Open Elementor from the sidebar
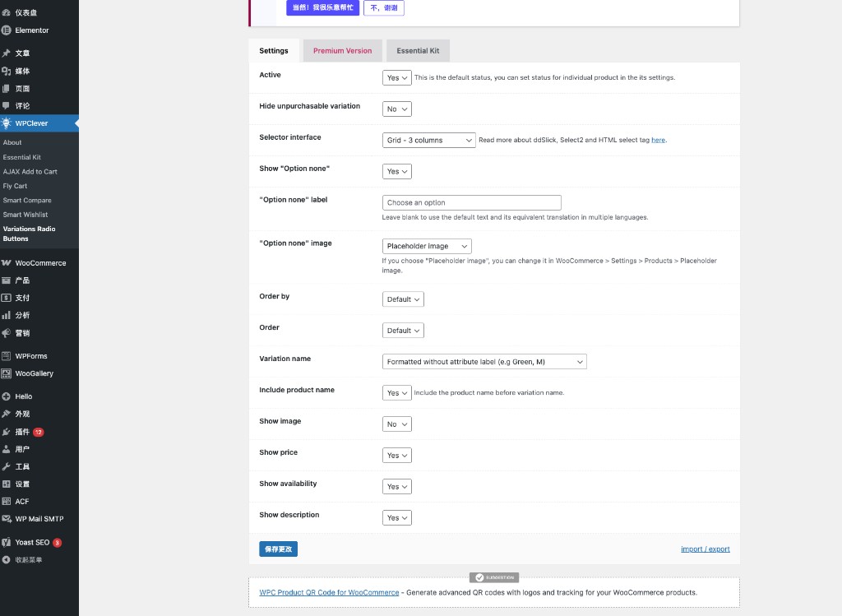 coord(30,31)
